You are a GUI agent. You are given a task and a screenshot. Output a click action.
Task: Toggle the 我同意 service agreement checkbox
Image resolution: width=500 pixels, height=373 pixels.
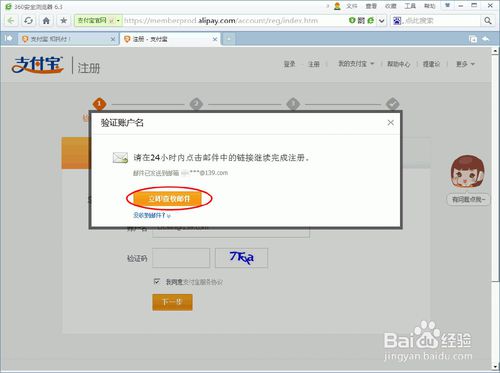157,282
